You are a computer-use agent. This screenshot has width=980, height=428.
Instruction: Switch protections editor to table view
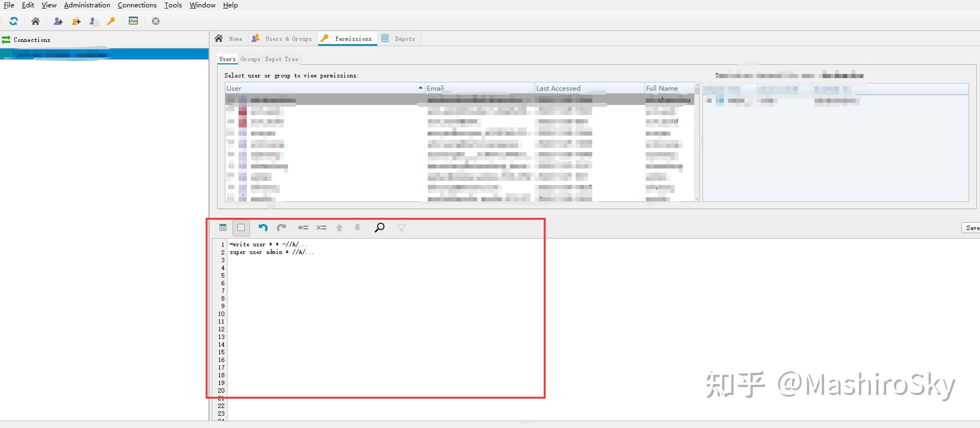pyautogui.click(x=223, y=228)
